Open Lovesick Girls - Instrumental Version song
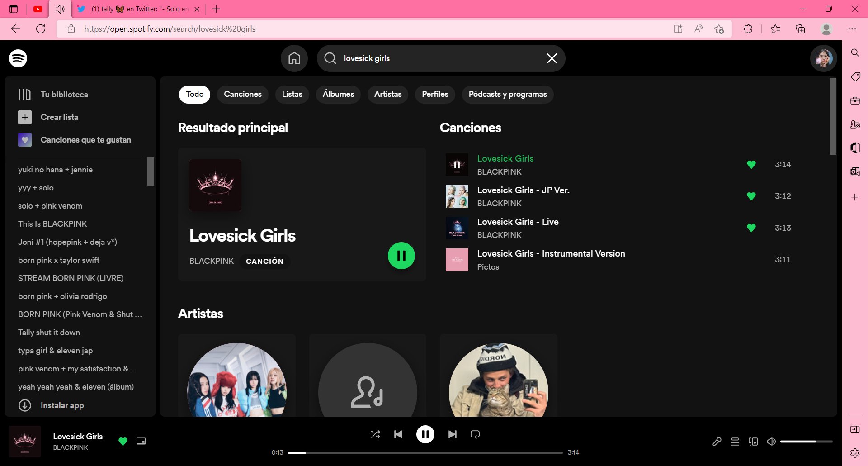 (x=551, y=254)
